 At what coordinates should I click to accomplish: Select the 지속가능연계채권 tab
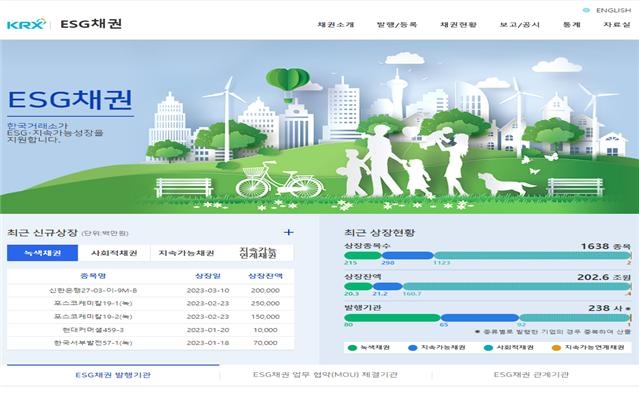coord(258,253)
